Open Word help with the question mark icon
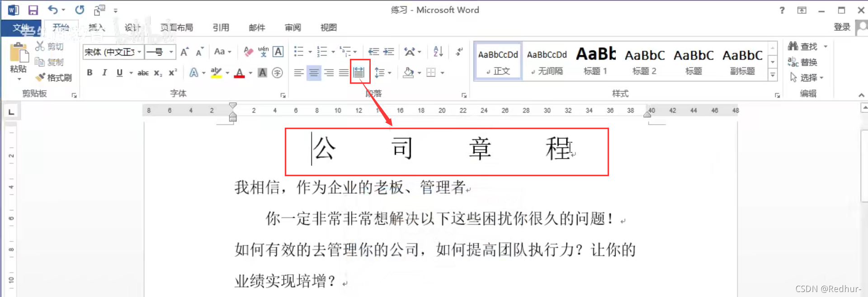Image resolution: width=868 pixels, height=297 pixels. point(782,10)
